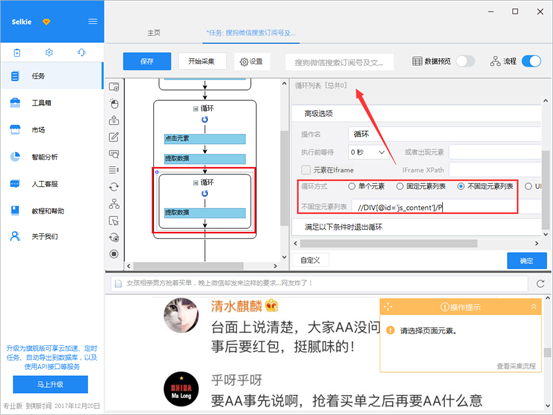Viewport: 553px width, 415px height.
Task: Click the stop circle icon in tool strip
Action: 114,254
